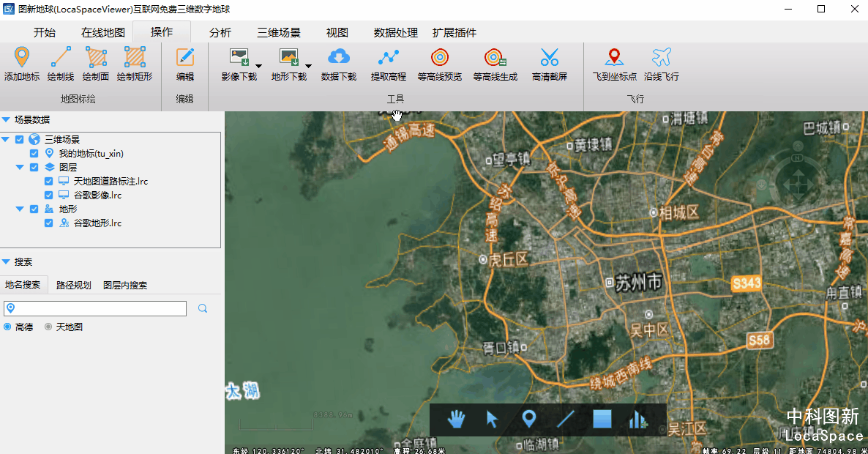Screen dimensions: 868x454
Task: Launch the 提取高程 elevation extraction tool
Action: (388, 64)
